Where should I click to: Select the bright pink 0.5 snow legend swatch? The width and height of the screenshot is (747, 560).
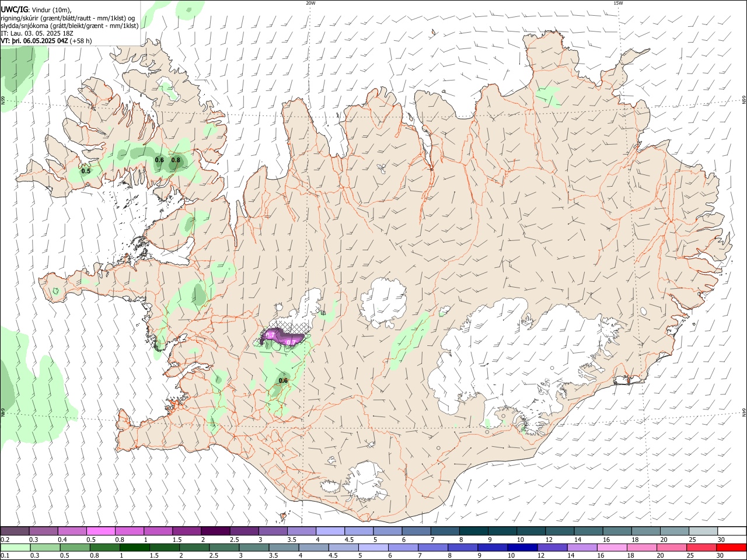[101, 531]
